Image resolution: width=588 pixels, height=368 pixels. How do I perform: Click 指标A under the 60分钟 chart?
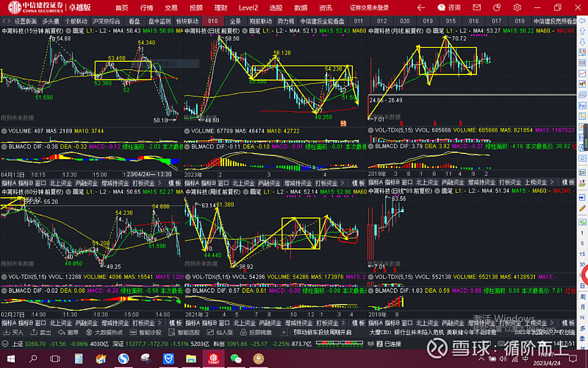point(9,323)
